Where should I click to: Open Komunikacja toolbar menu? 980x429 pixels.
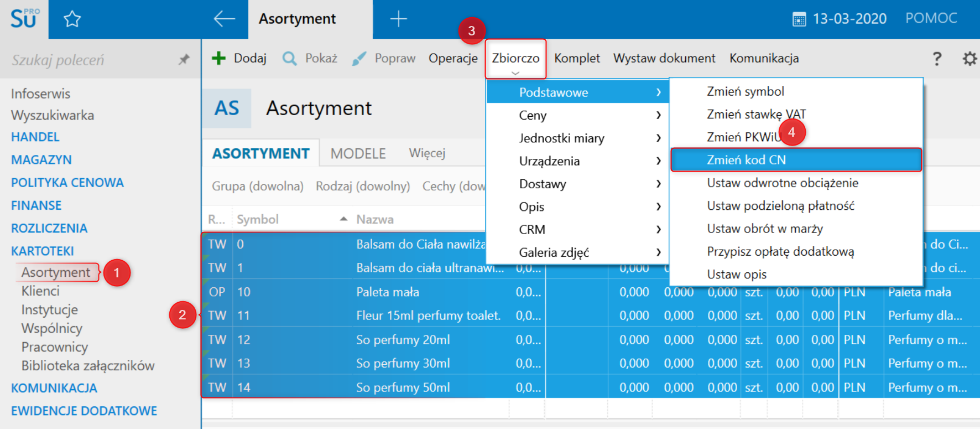(764, 58)
